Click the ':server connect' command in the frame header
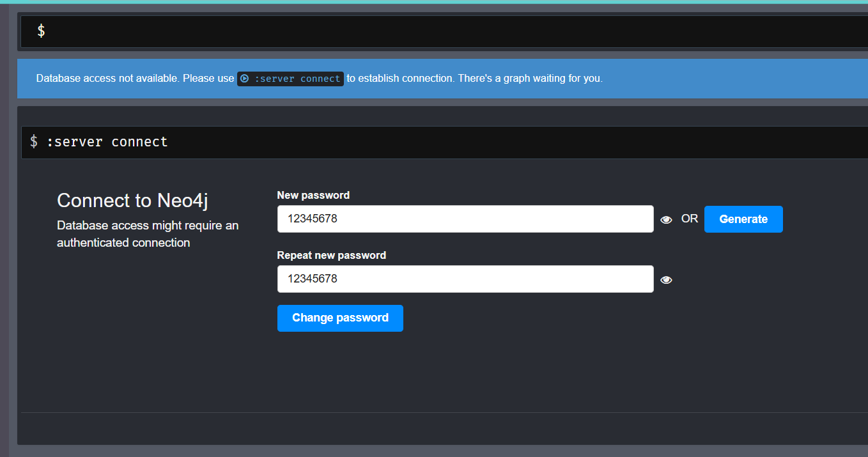 (x=107, y=141)
